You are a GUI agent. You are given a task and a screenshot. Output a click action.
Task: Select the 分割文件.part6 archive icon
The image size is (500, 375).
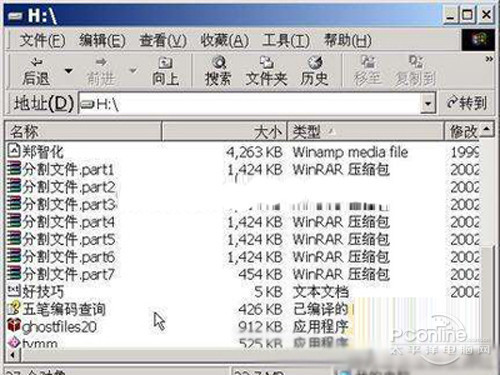(14, 256)
